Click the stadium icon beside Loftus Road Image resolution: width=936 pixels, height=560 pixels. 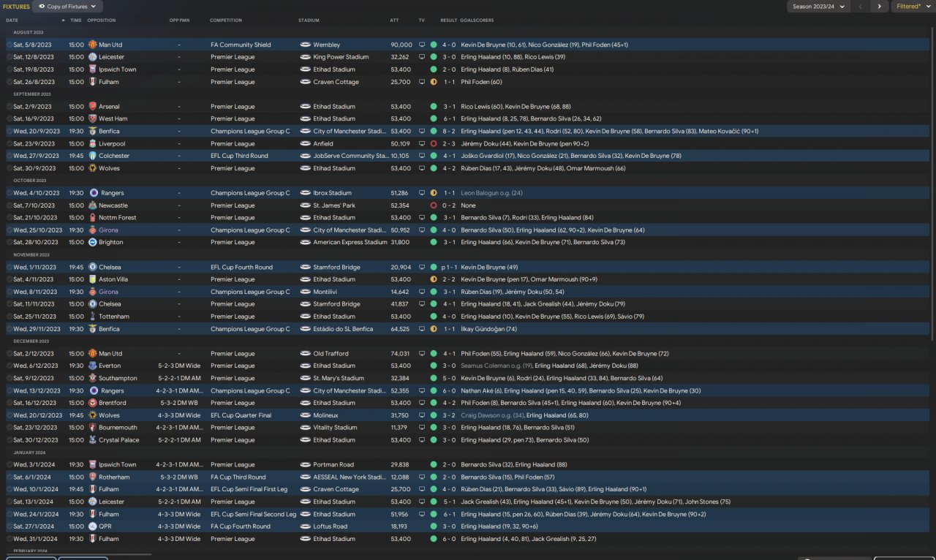[305, 526]
